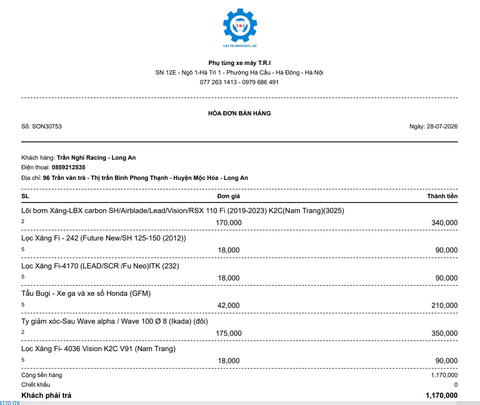Click unit price '42,000'

point(229,305)
